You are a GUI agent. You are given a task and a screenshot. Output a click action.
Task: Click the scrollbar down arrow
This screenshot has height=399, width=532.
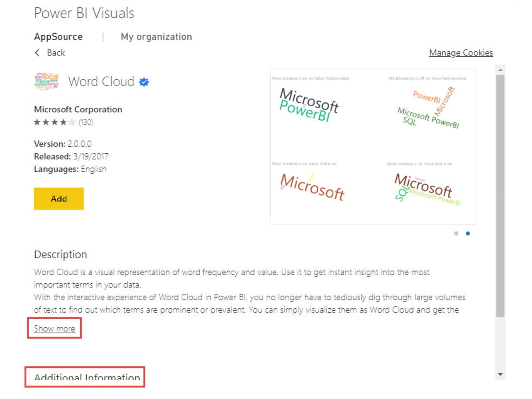pos(500,374)
